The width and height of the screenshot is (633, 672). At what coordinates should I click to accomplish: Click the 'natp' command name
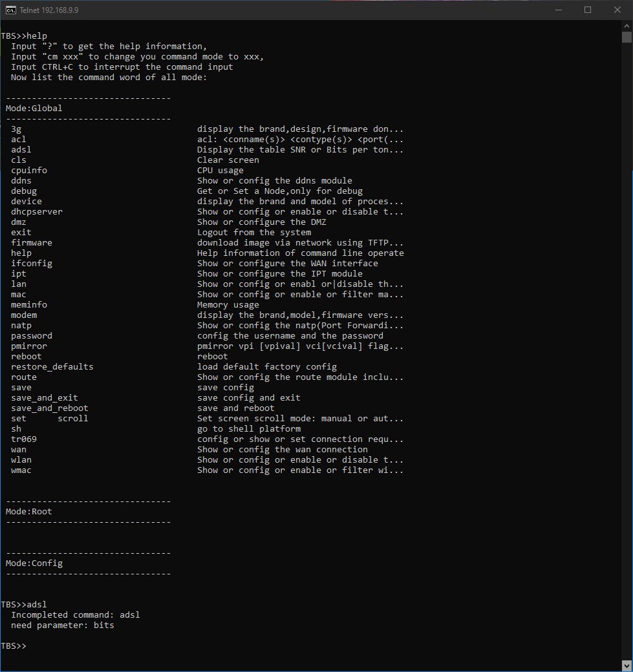(21, 325)
